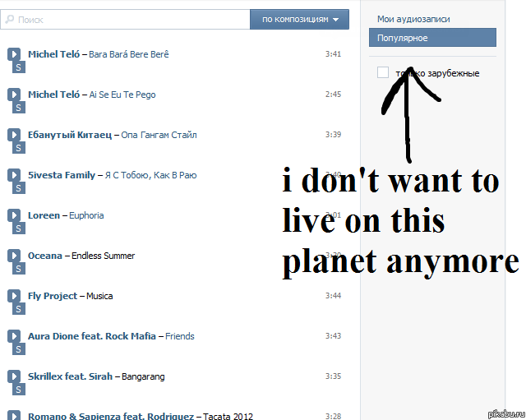Click the S icon under 5ivesta Family's play button
The image size is (526, 420).
pyautogui.click(x=18, y=188)
